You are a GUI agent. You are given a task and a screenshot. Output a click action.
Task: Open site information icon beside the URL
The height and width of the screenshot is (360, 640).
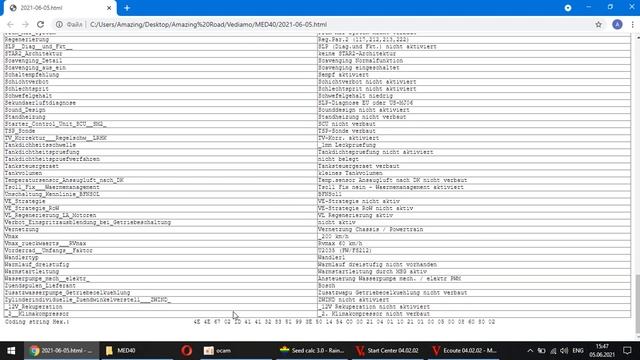click(59, 24)
